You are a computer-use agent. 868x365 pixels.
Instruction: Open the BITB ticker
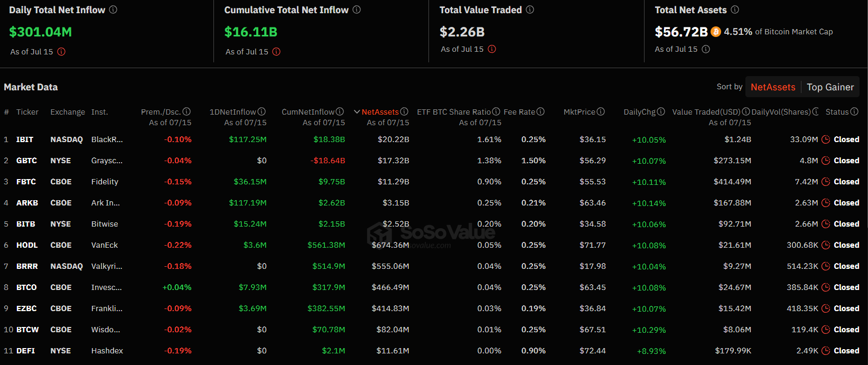[26, 224]
